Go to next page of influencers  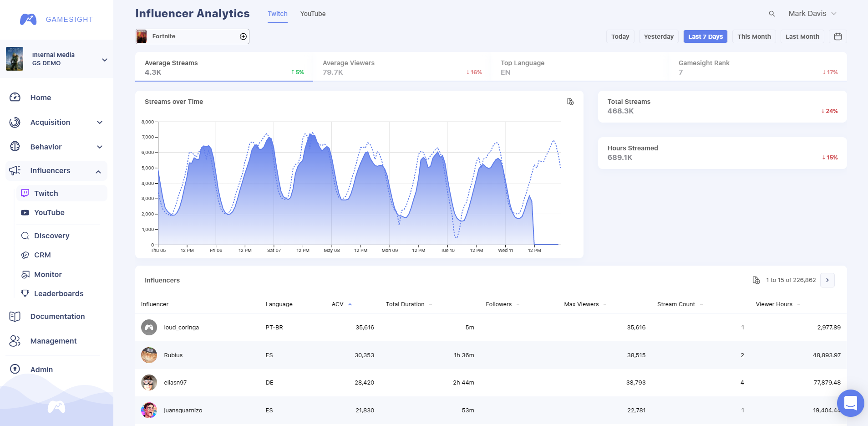pyautogui.click(x=827, y=280)
